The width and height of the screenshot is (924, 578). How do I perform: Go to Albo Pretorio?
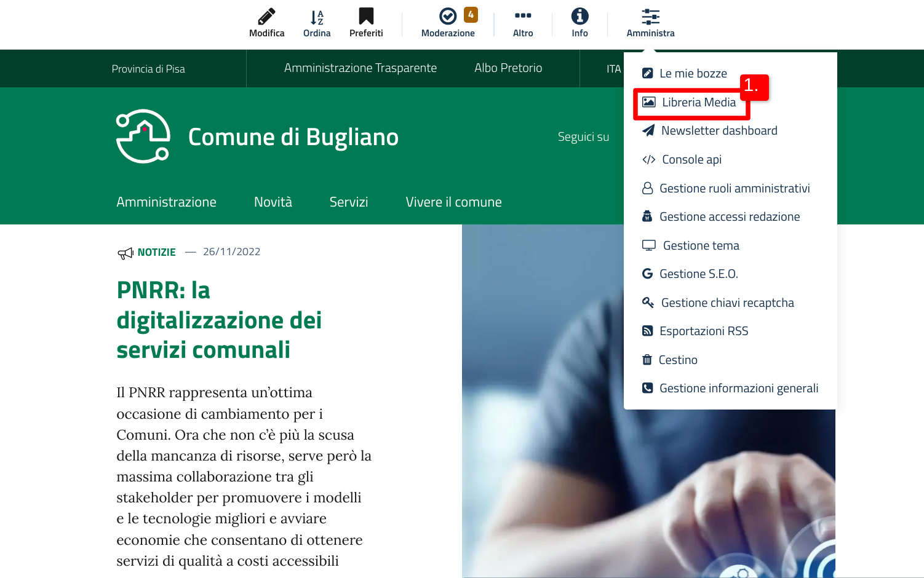(x=508, y=68)
